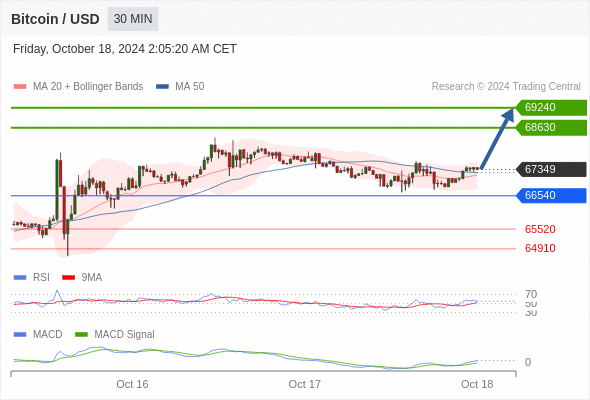Click the Bitcoin / USD title

click(x=55, y=19)
